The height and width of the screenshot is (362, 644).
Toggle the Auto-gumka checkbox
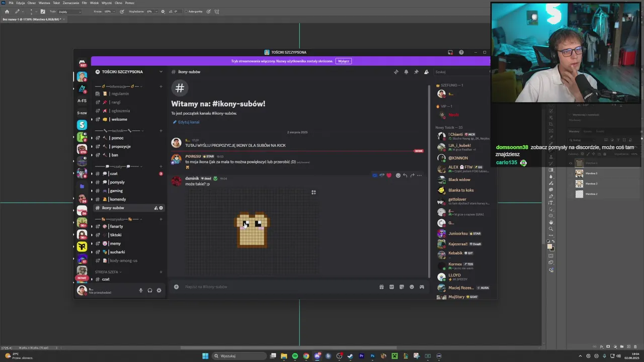(186, 11)
